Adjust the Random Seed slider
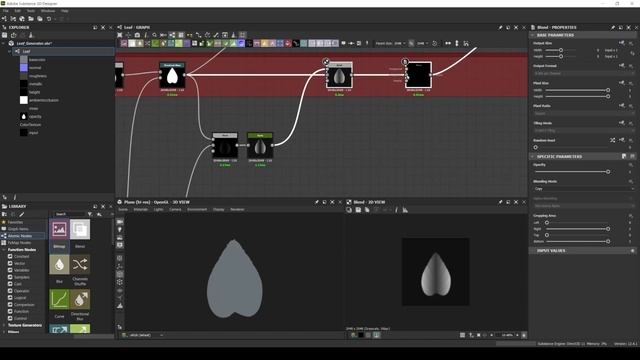 [571, 147]
